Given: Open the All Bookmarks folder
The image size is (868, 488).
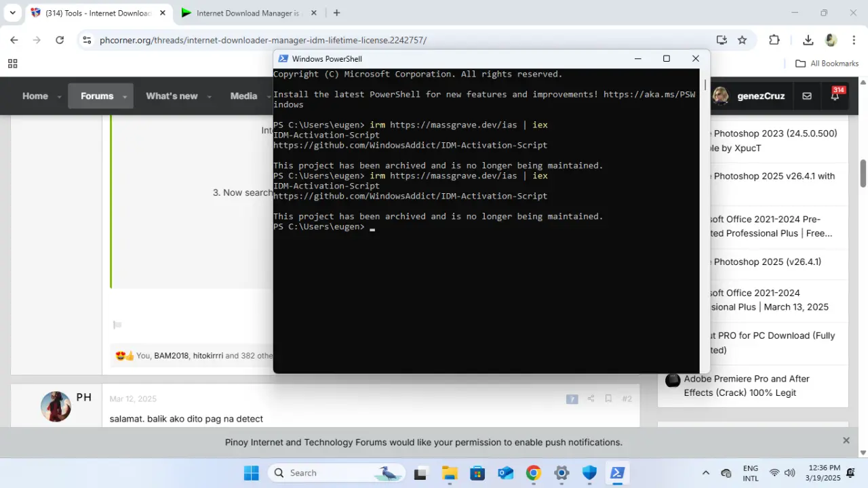Looking at the screenshot, I should [x=827, y=64].
